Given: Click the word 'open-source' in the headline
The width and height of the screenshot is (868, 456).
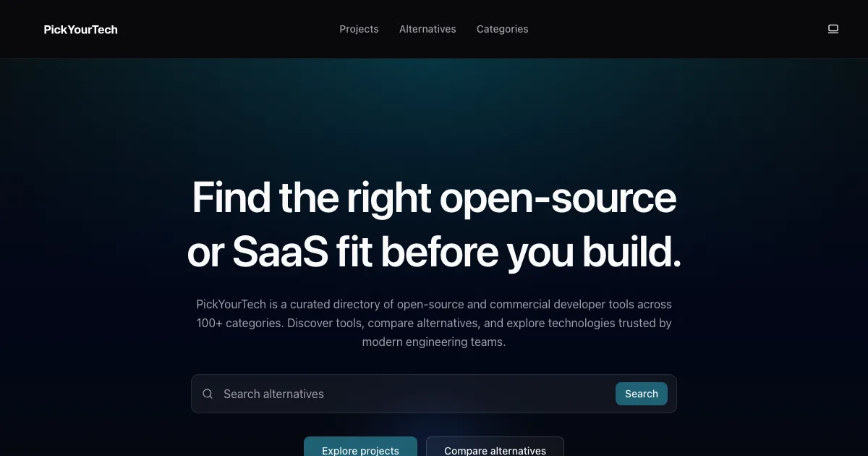Looking at the screenshot, I should pyautogui.click(x=558, y=198).
